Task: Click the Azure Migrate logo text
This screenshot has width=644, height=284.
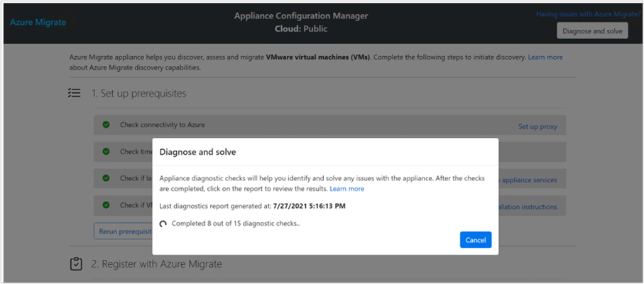Action: click(x=38, y=22)
